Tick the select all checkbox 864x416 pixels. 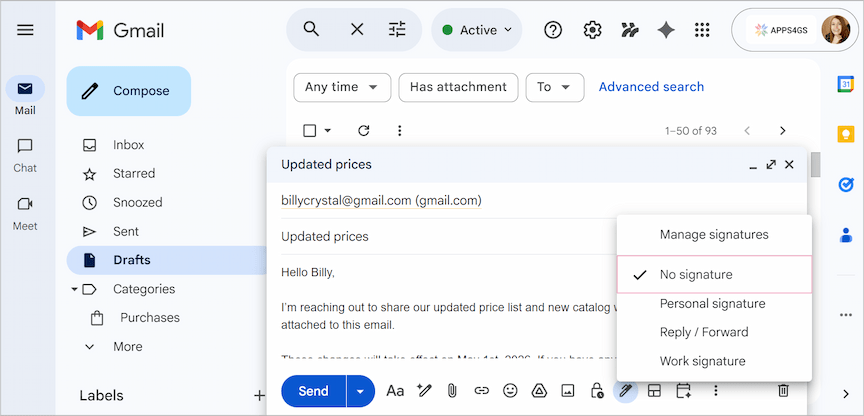click(310, 131)
